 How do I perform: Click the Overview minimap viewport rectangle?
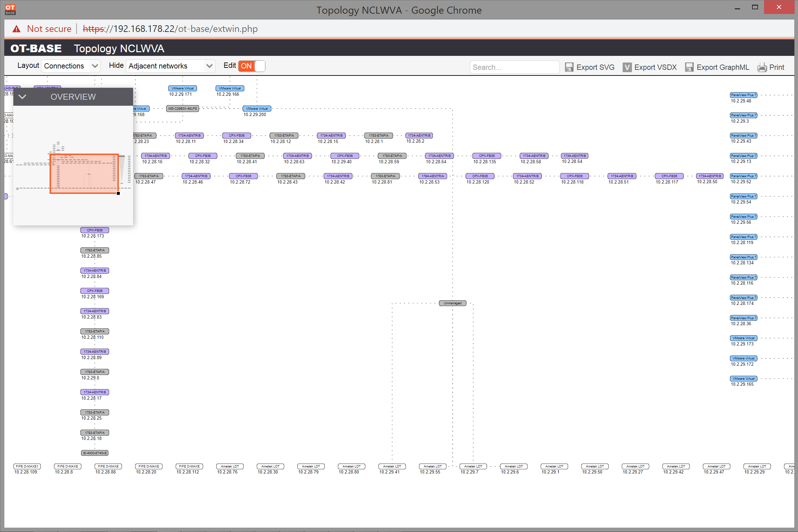click(x=84, y=174)
